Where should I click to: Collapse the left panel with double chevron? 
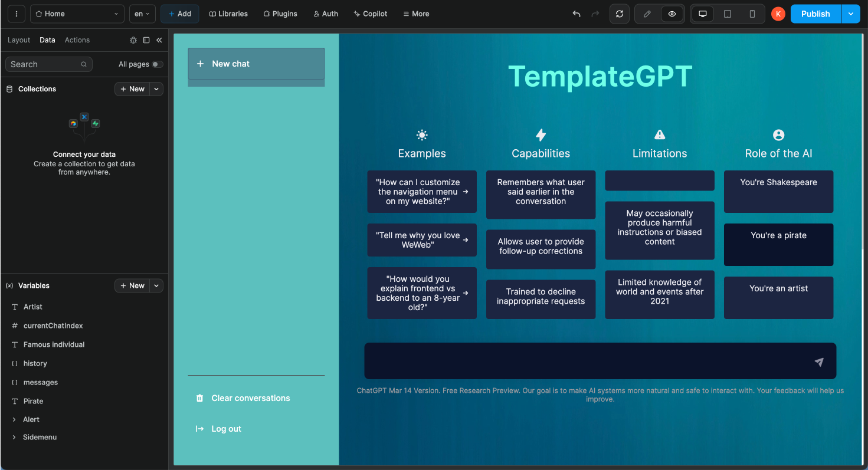(x=159, y=40)
